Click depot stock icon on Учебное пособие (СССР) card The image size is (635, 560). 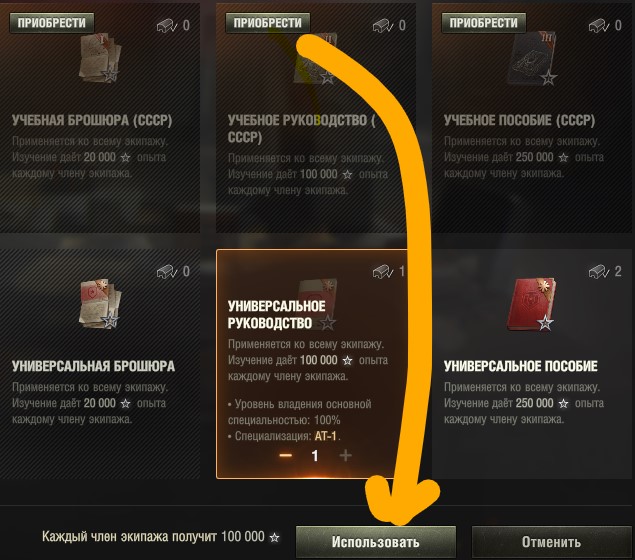599,26
